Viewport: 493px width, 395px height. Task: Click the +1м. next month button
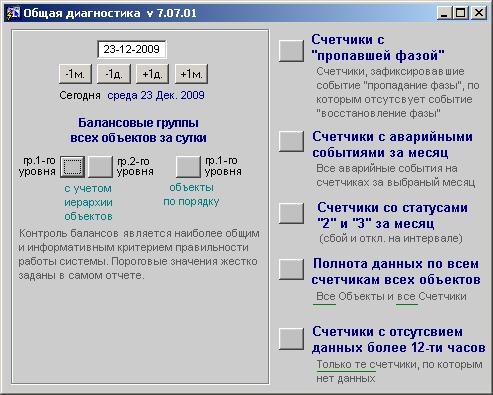(x=191, y=74)
